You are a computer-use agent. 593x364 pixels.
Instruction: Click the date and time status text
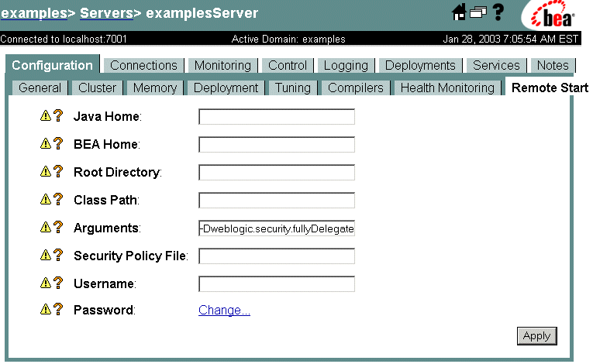(x=511, y=39)
